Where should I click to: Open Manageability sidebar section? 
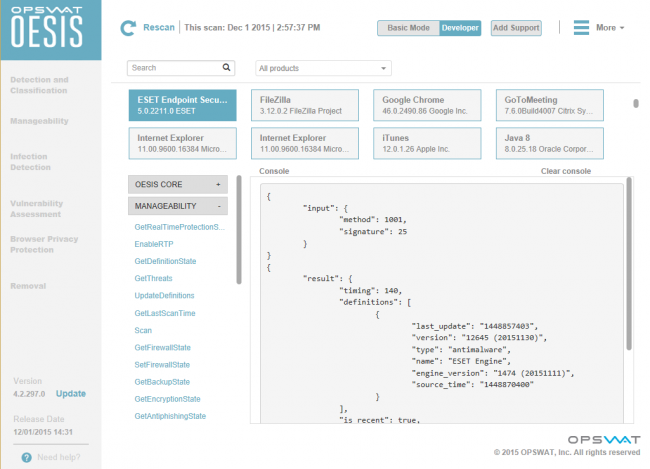[x=39, y=121]
